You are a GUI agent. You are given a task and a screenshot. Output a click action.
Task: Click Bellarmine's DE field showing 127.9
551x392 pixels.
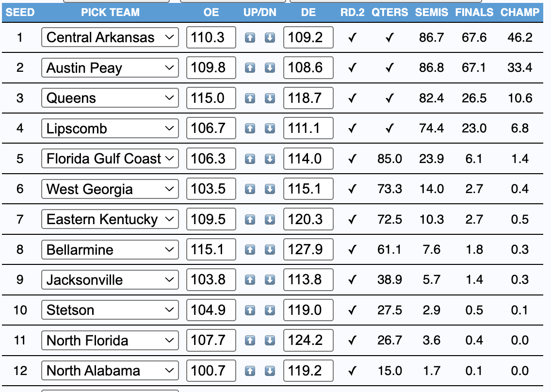[x=308, y=250]
